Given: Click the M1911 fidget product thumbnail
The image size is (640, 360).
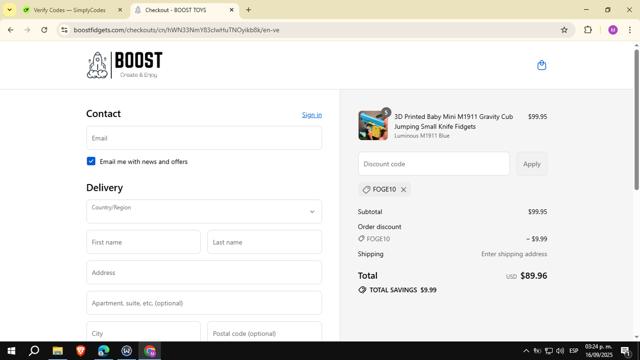Looking at the screenshot, I should (x=373, y=126).
